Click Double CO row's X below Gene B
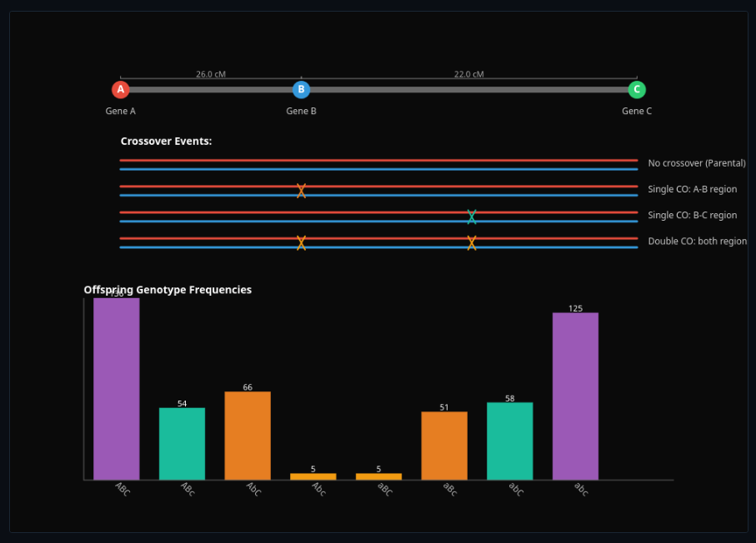This screenshot has height=543, width=756. pos(301,242)
